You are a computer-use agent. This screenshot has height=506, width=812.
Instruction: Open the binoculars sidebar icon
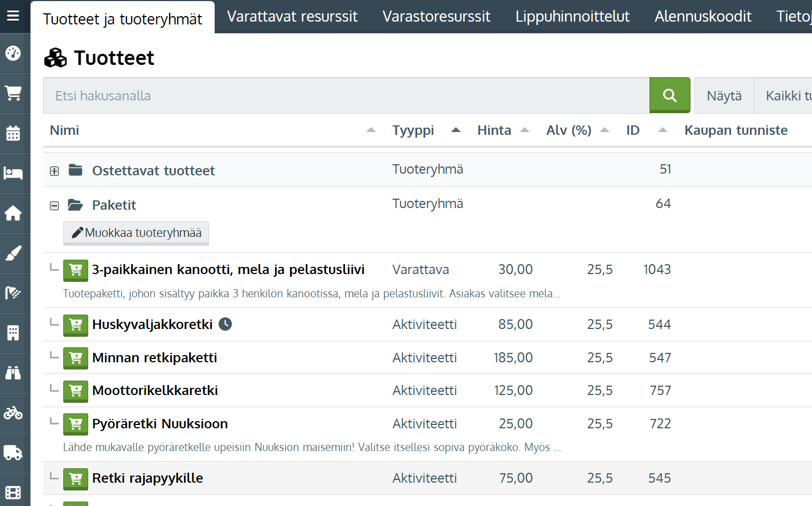point(13,373)
